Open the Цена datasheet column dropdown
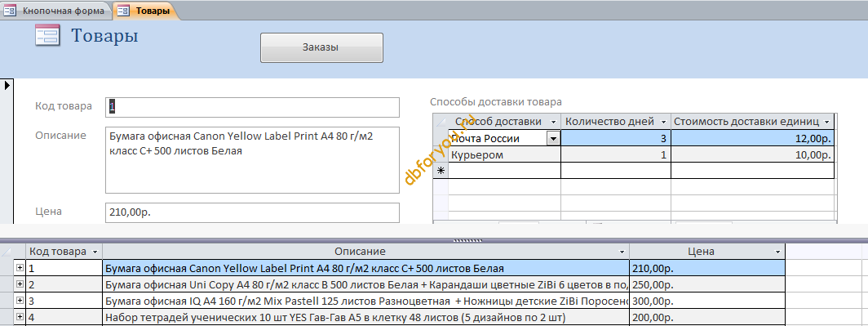This screenshot has height=326, width=868. pyautogui.click(x=777, y=252)
